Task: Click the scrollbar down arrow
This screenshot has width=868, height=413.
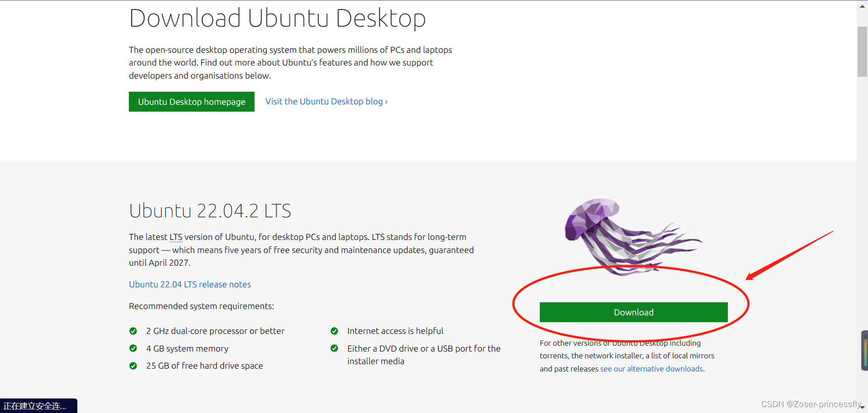Action: [862, 408]
